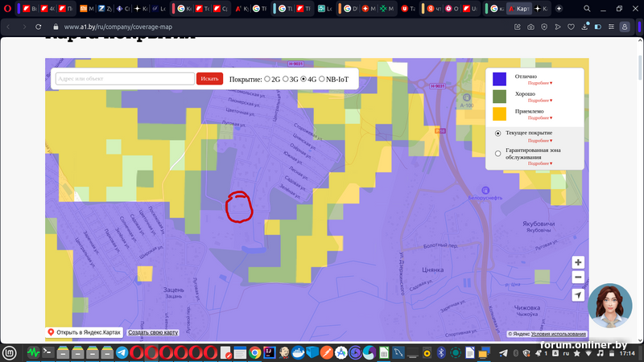The height and width of the screenshot is (362, 644).
Task: Locate my position on the map
Action: pos(578,294)
